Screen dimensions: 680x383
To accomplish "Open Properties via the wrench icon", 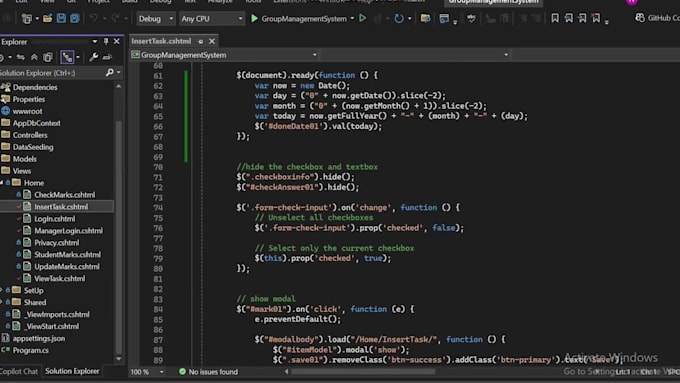I will (x=93, y=57).
